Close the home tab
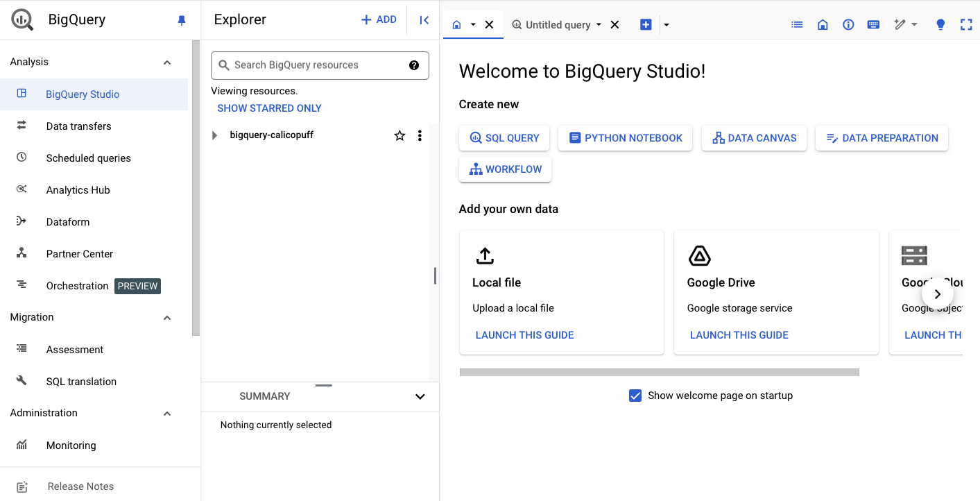 [x=489, y=24]
